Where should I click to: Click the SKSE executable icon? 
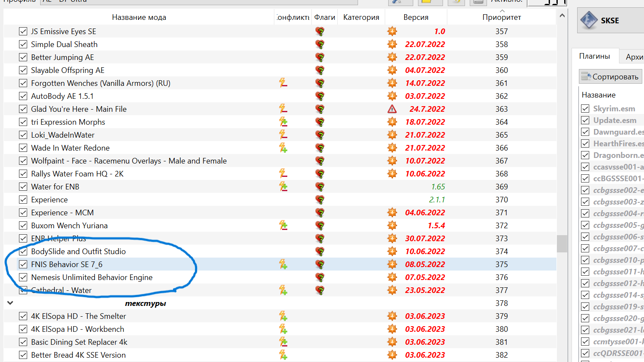589,20
